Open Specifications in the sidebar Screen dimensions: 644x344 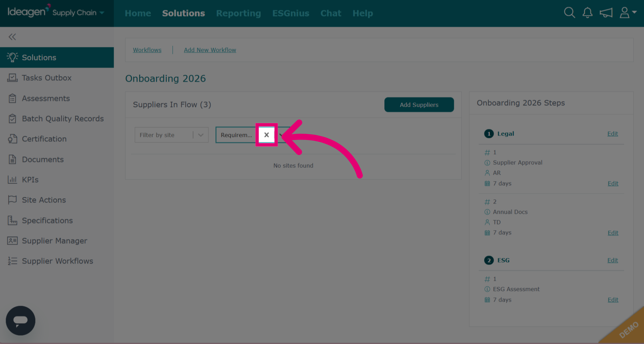point(47,220)
